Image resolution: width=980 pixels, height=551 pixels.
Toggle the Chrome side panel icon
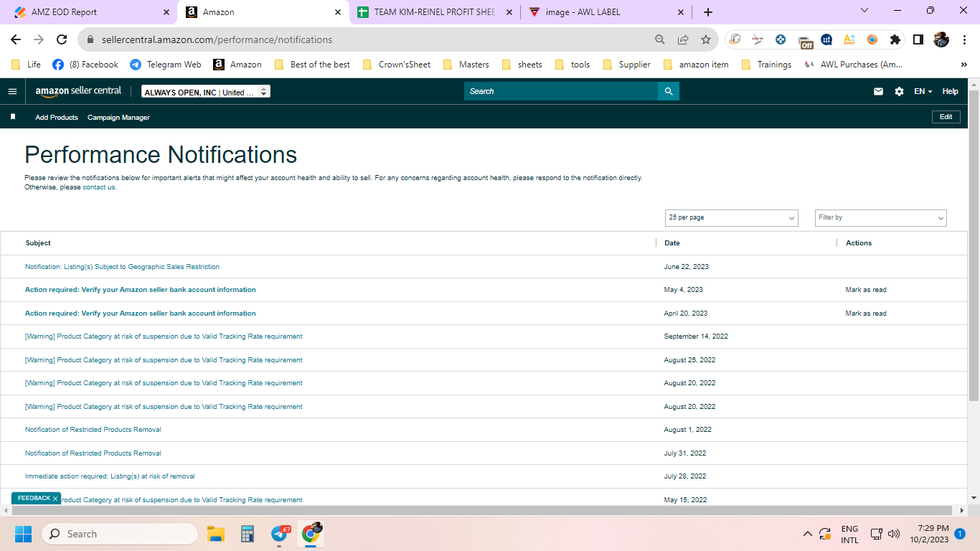click(918, 40)
